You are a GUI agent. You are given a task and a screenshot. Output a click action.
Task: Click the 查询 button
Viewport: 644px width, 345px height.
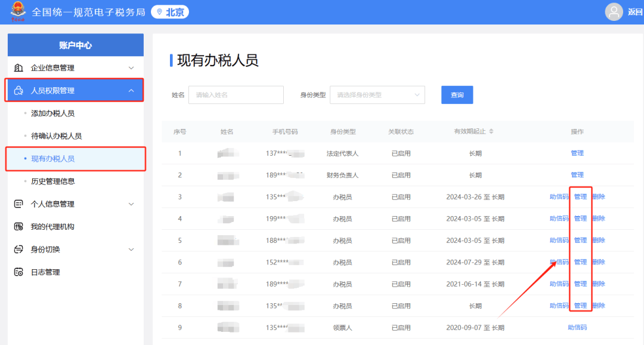[x=457, y=95]
